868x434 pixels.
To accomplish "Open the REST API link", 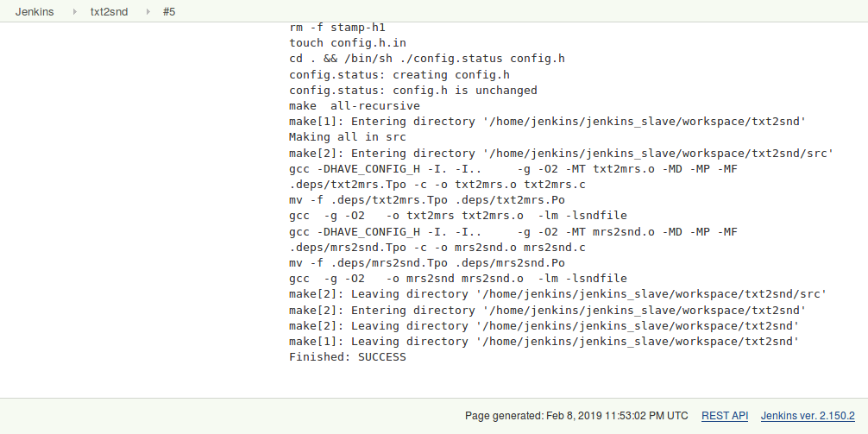I will point(724,416).
